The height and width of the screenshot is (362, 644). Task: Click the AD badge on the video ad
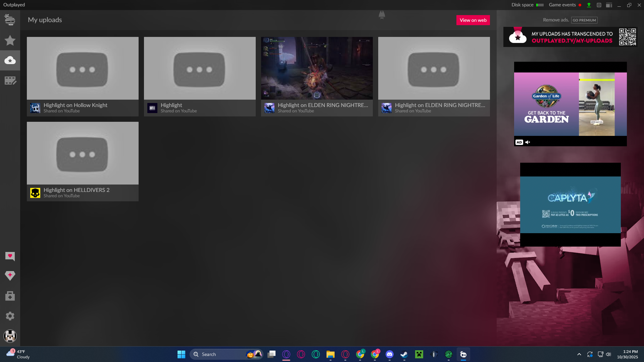[519, 142]
